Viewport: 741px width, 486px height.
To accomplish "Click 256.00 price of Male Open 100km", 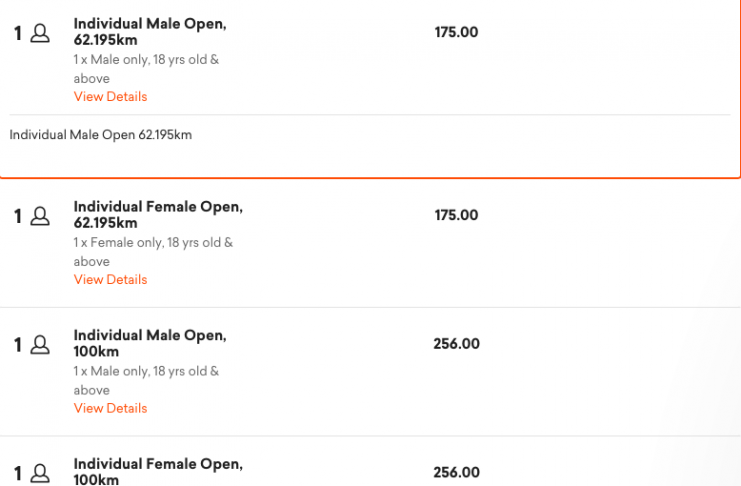I will (456, 344).
